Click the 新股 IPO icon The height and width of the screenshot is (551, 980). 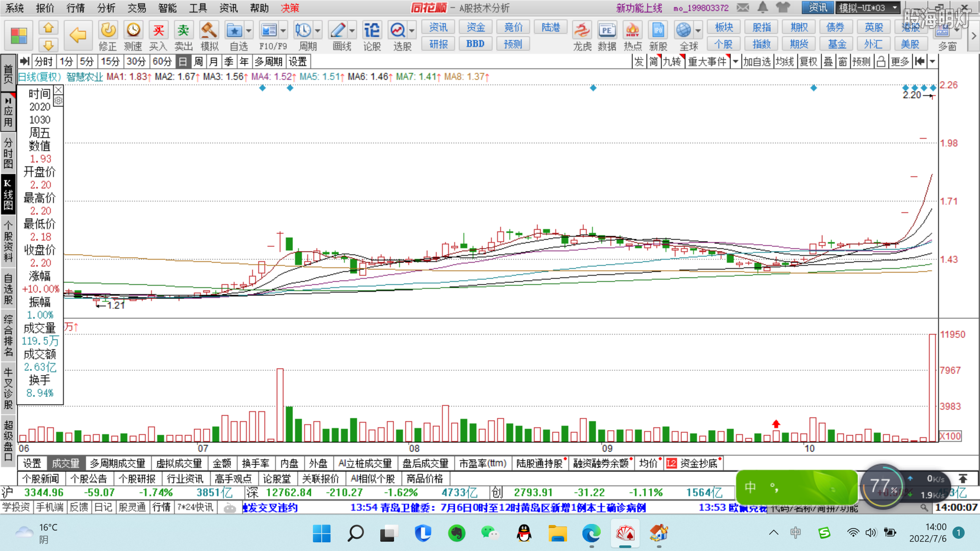pyautogui.click(x=658, y=36)
